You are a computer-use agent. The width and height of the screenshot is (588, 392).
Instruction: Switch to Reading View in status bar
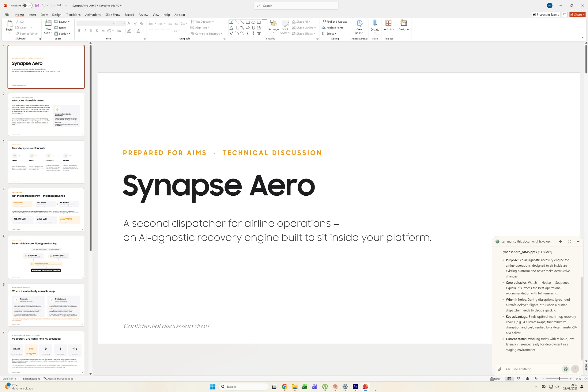coord(527,379)
